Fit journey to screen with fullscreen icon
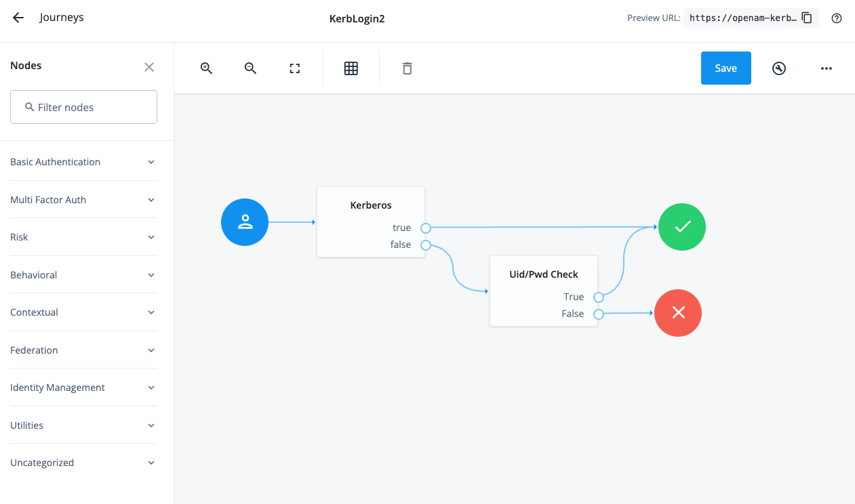This screenshot has width=855, height=504. pos(294,68)
